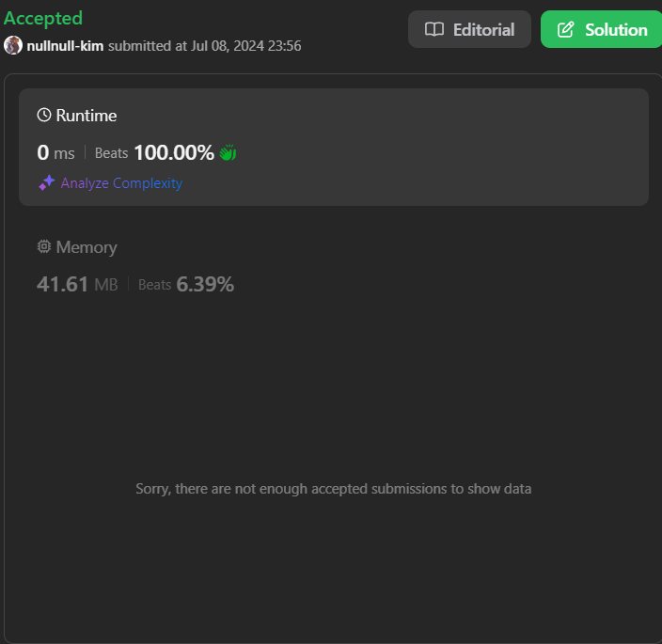The width and height of the screenshot is (662, 644).
Task: Open the nullnull-kim username link
Action: (65, 45)
